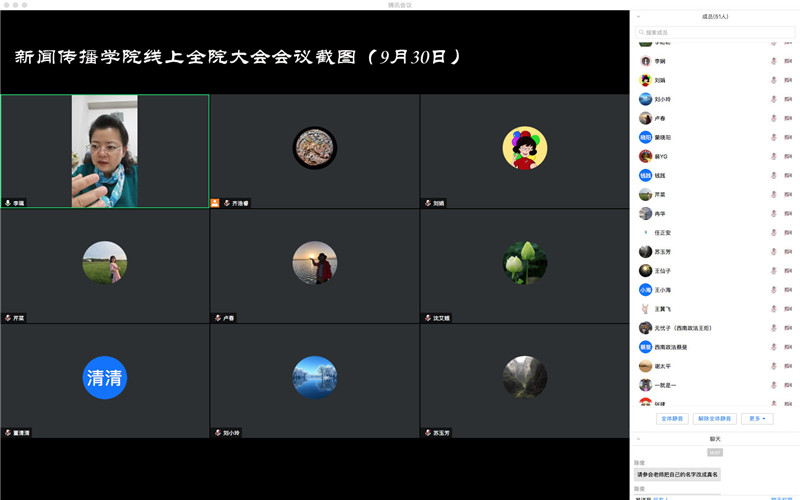Click active mic icon on speaker's video tile
800x500 pixels.
click(x=8, y=203)
